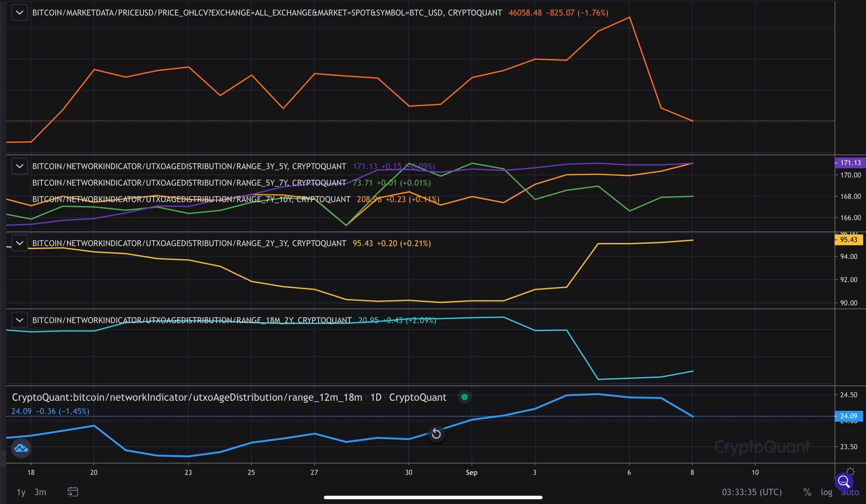866x504 pixels.
Task: Click the 20.95 legend value
Action: click(x=368, y=320)
